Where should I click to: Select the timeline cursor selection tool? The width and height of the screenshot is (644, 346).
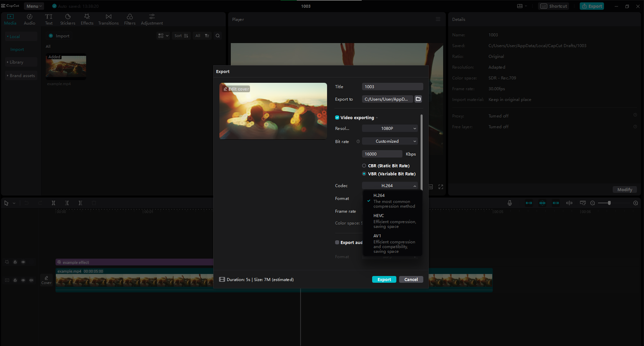(x=7, y=203)
